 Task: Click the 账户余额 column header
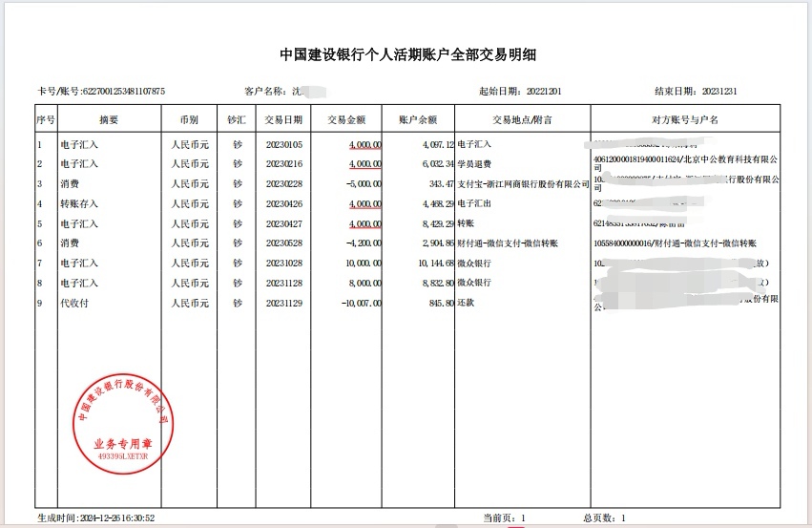pyautogui.click(x=417, y=120)
